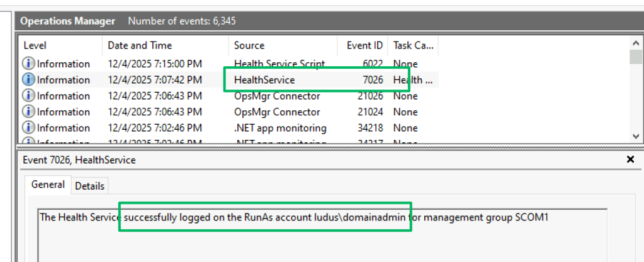Viewport: 644px width, 262px height.
Task: Select the OpsMgr Connector event 21024
Action: coord(277,112)
